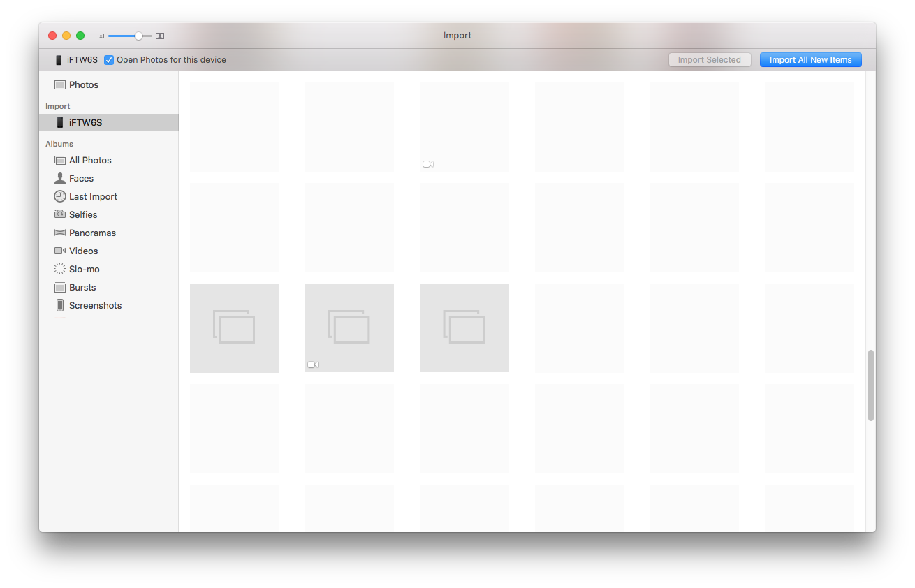Open the Selfies album camera icon

[59, 214]
